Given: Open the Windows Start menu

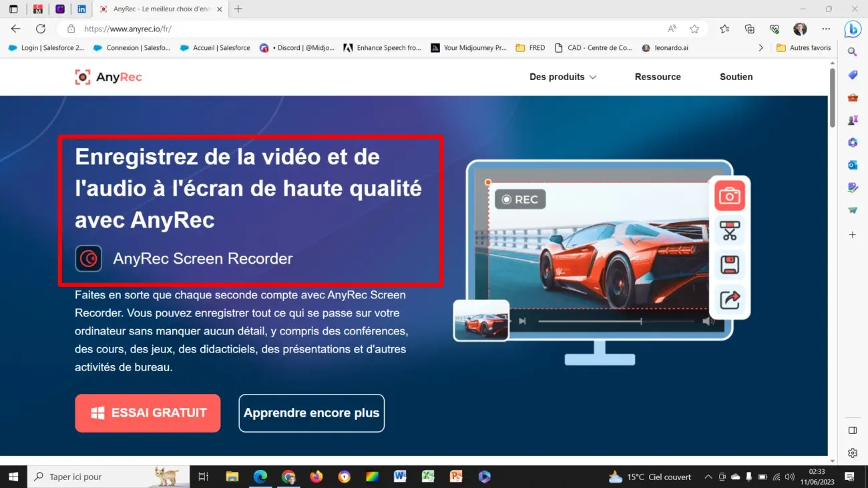Looking at the screenshot, I should click(13, 477).
